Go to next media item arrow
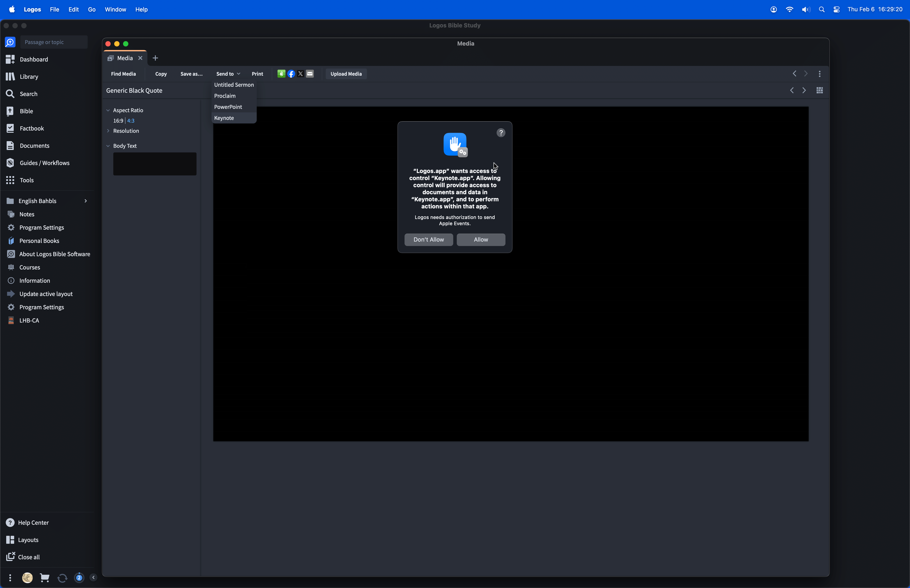The height and width of the screenshot is (588, 910). coord(804,90)
